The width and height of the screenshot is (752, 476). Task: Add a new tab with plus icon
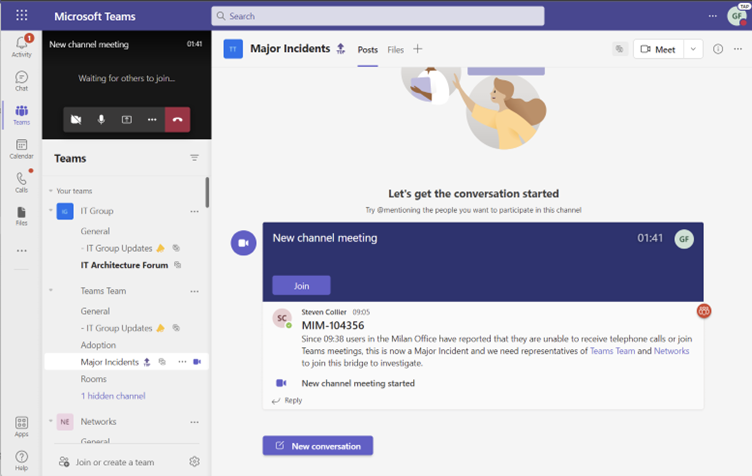(418, 49)
